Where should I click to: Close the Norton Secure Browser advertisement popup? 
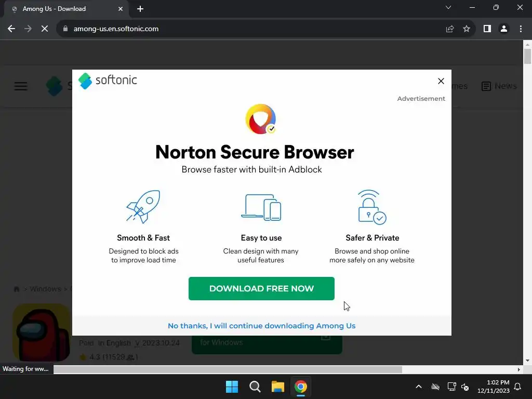tap(441, 81)
